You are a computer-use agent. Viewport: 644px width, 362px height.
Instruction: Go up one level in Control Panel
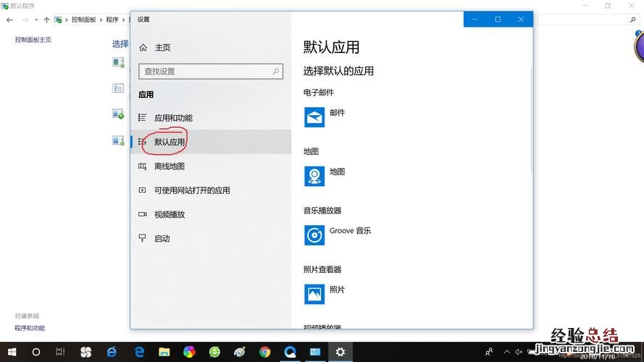click(46, 20)
